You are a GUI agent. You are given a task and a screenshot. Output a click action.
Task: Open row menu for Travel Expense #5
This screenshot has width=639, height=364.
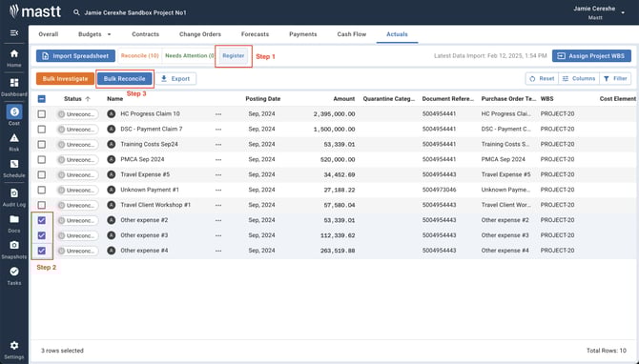click(218, 174)
